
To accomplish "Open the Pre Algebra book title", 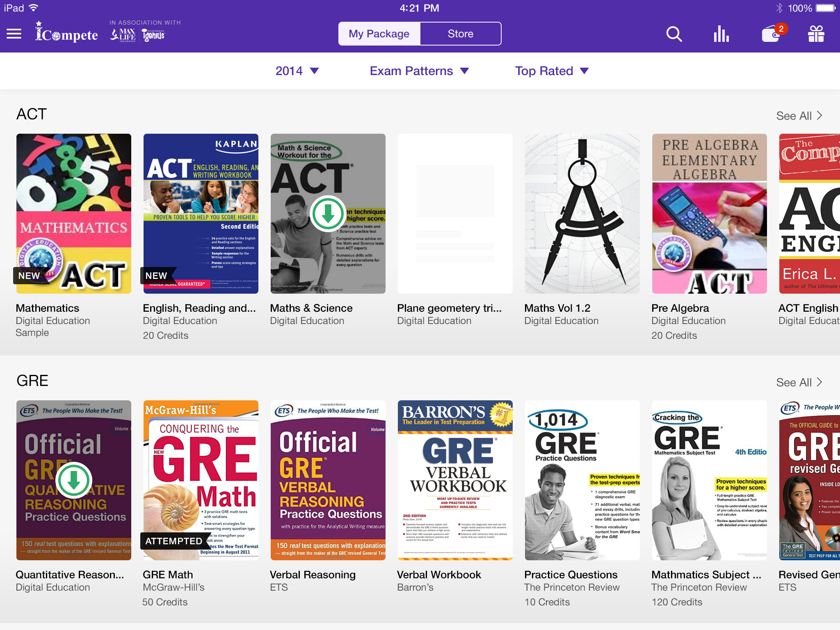I will 680,308.
